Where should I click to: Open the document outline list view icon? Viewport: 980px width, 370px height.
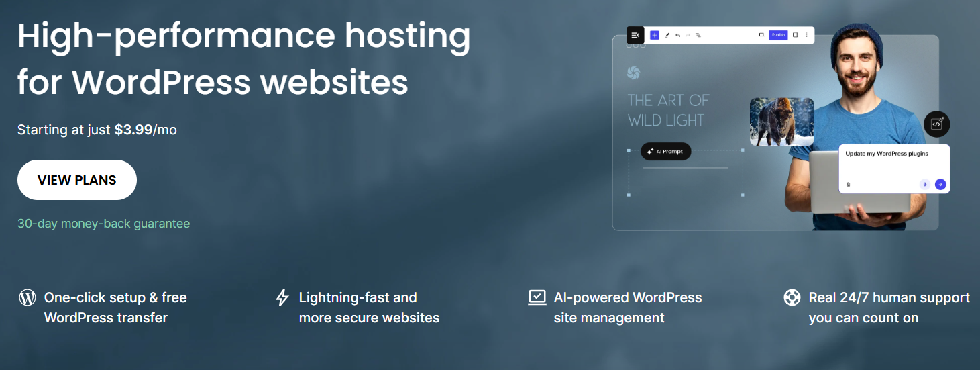coord(698,35)
